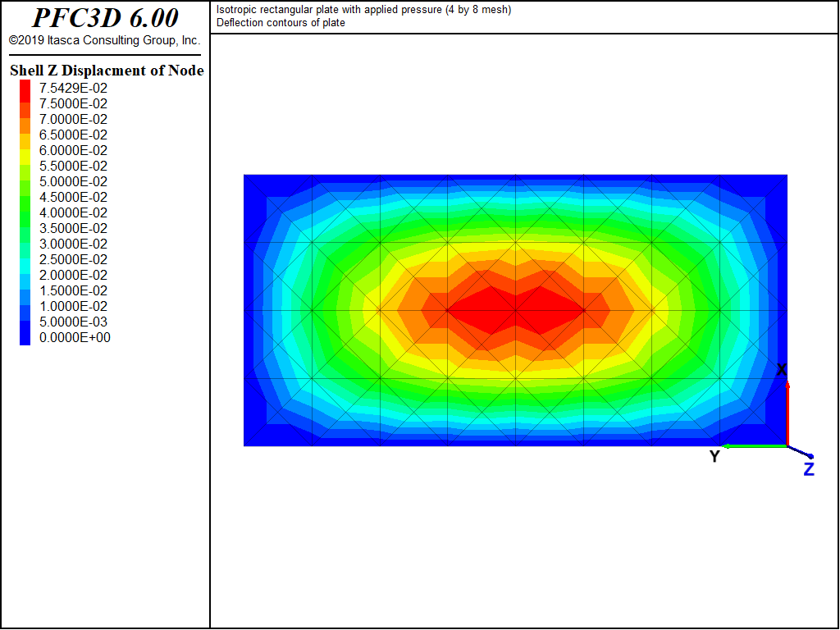Click the PFC3D 6.00 title text

coord(106,18)
